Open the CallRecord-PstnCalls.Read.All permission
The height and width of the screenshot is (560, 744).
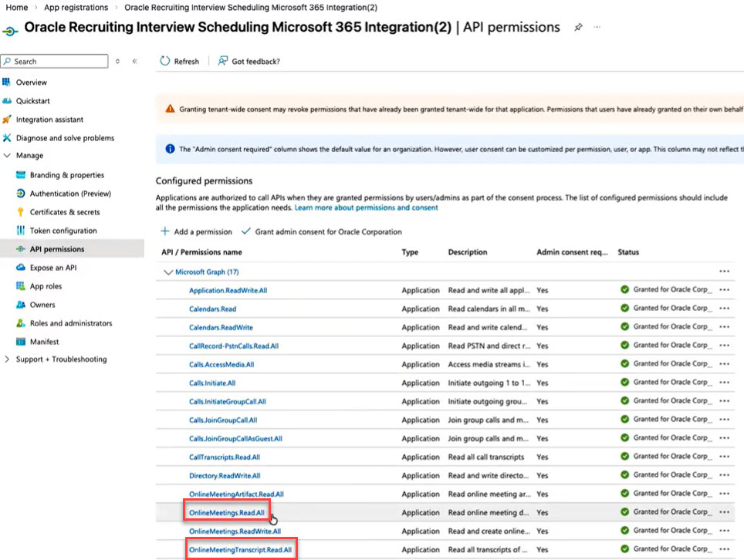(x=233, y=346)
